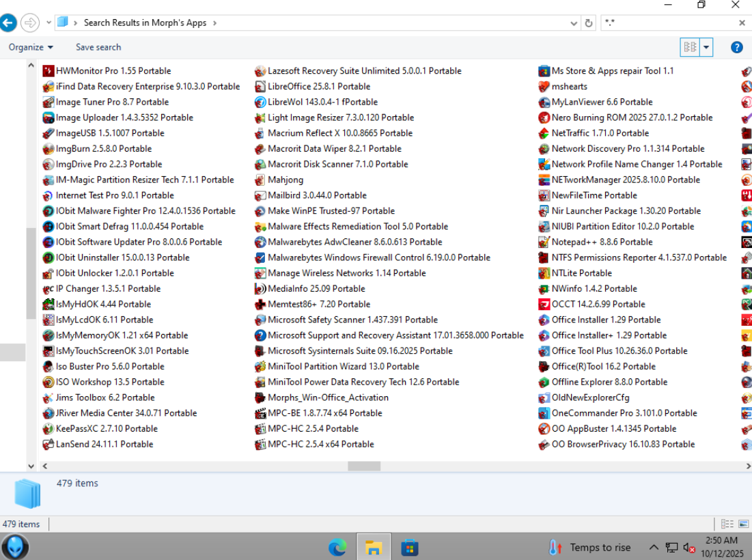The height and width of the screenshot is (560, 752).
Task: Go back with the Back arrow button
Action: [x=8, y=23]
